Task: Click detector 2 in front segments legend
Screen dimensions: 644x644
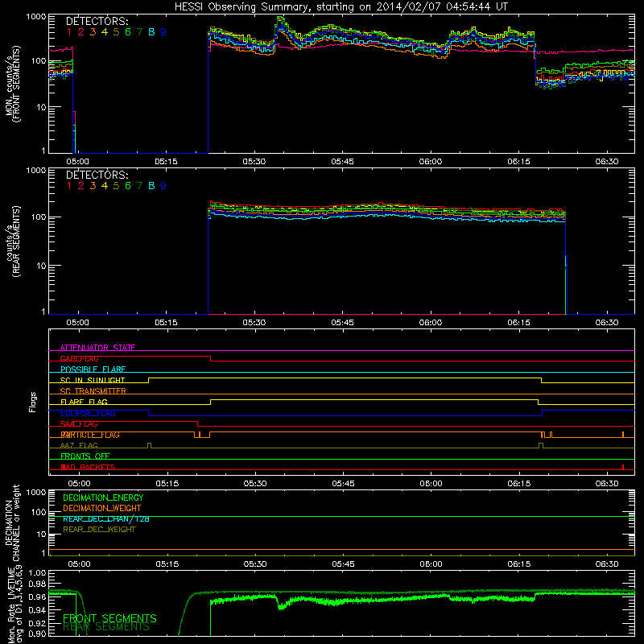Action: (x=81, y=31)
